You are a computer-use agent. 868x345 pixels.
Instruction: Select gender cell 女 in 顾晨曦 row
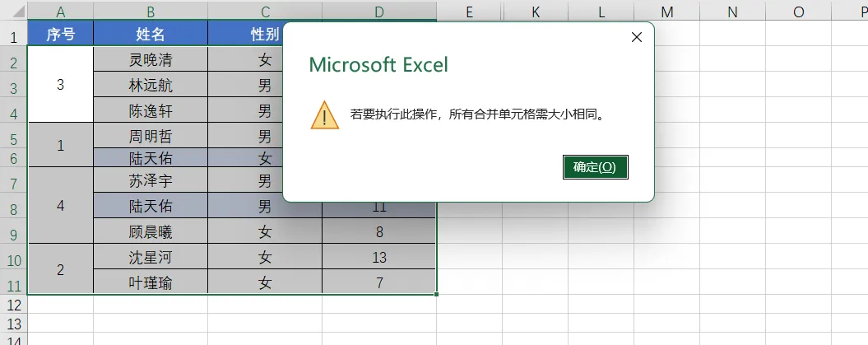[x=265, y=231]
